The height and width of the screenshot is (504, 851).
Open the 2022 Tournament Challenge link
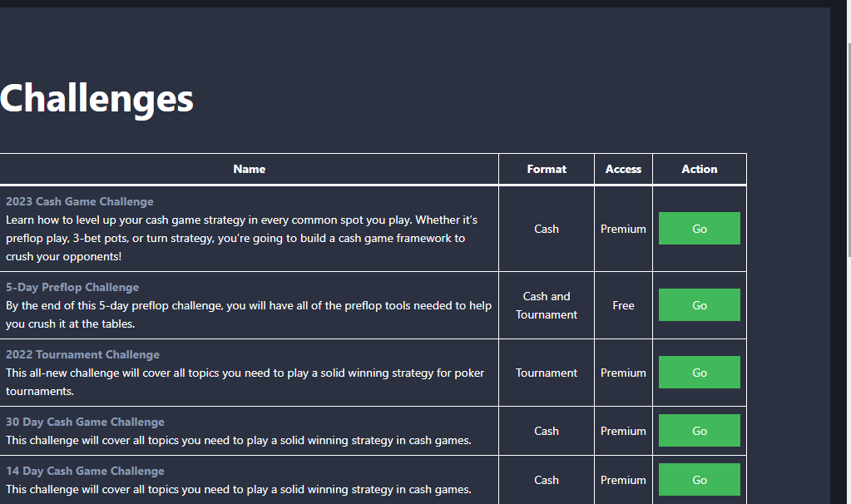point(82,354)
